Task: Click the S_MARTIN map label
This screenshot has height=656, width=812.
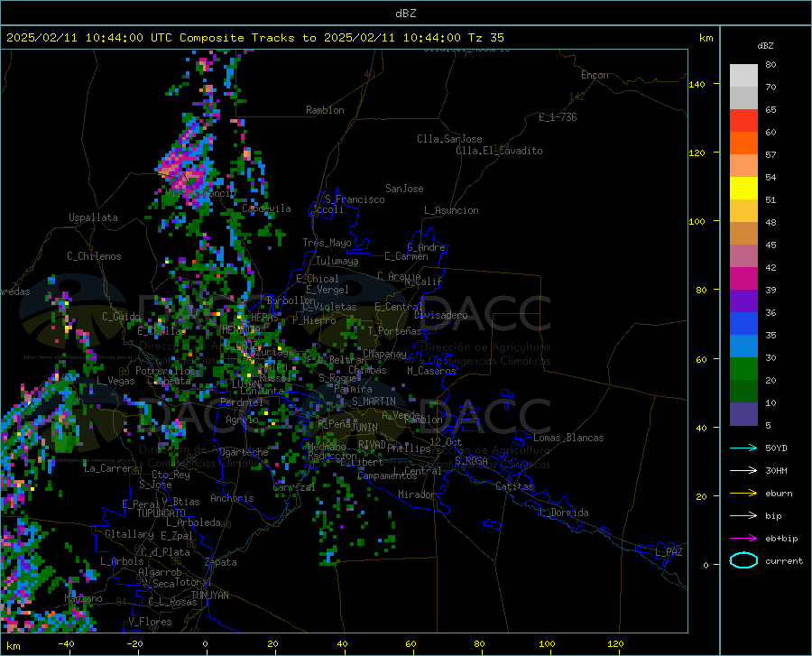Action: tap(374, 402)
